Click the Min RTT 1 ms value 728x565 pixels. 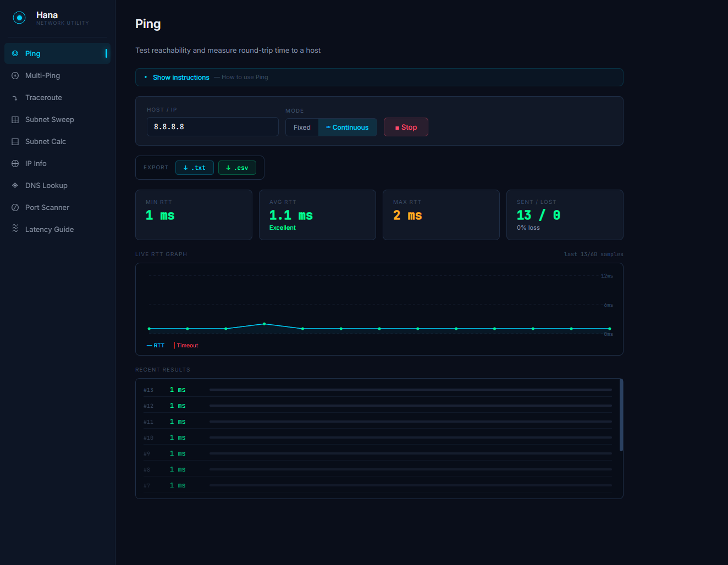tap(160, 215)
